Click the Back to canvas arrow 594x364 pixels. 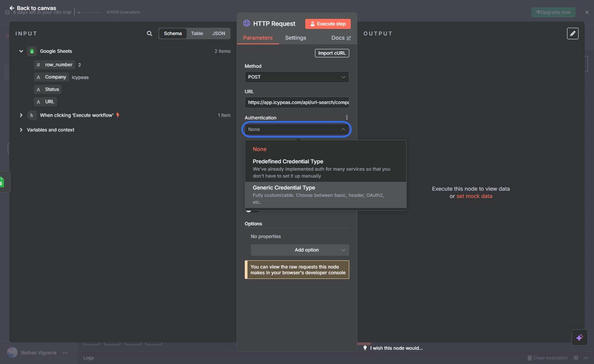pos(12,8)
